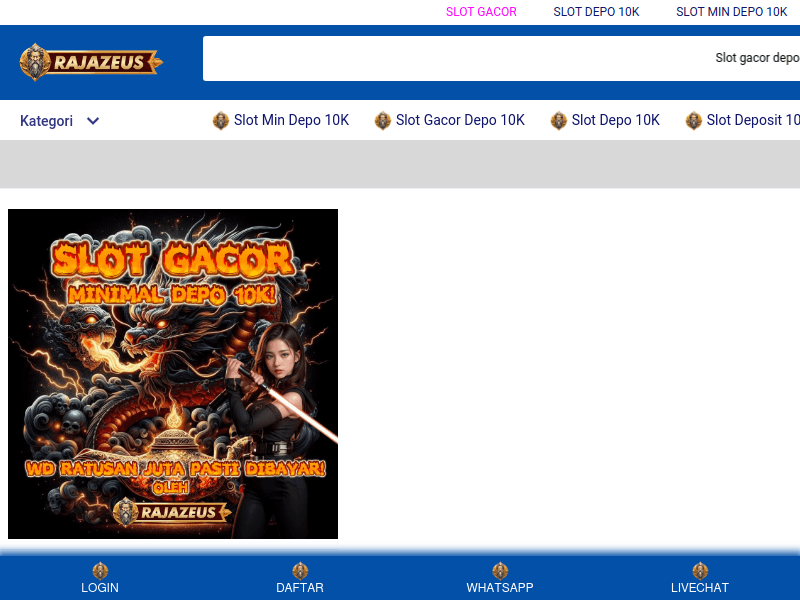Open LIVECHAT via its bottom bar icon
Viewport: 800px width, 600px height.
point(700,571)
